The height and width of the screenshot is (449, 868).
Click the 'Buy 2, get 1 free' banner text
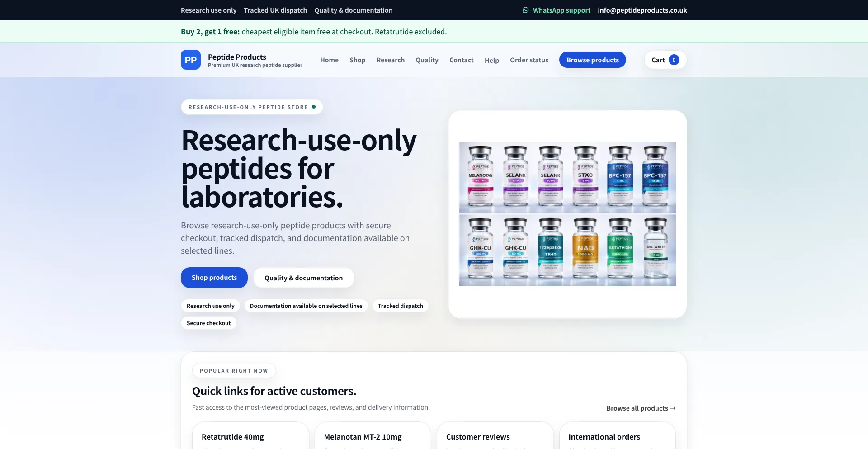(314, 32)
